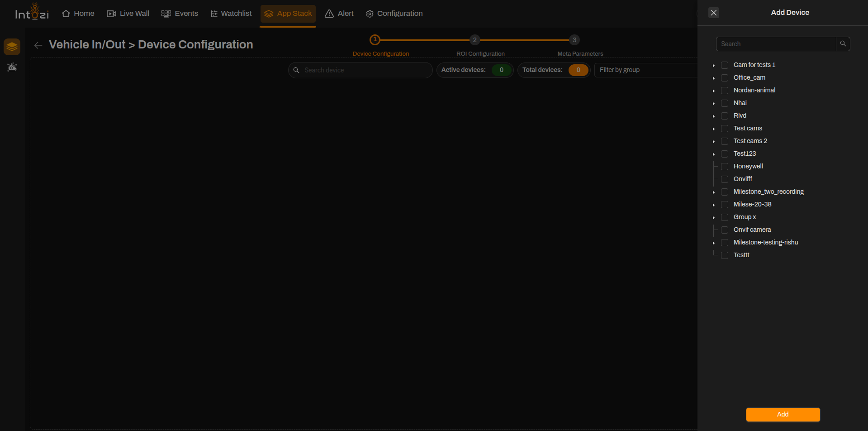This screenshot has height=431, width=868.
Task: Click the Intozi logo
Action: click(32, 12)
